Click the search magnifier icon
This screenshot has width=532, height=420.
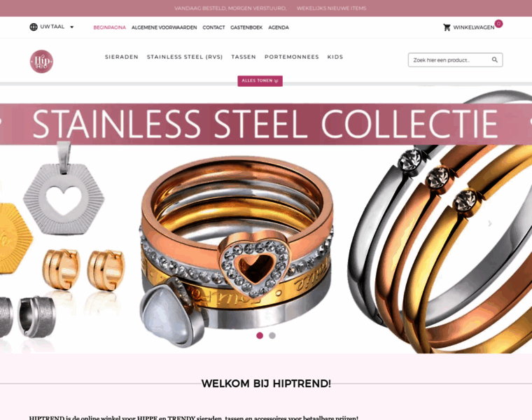(495, 60)
